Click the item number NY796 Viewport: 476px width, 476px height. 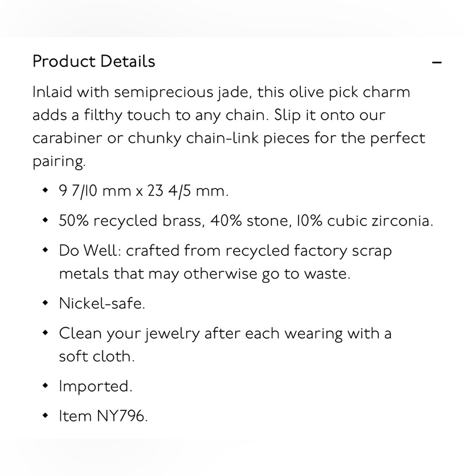(122, 416)
